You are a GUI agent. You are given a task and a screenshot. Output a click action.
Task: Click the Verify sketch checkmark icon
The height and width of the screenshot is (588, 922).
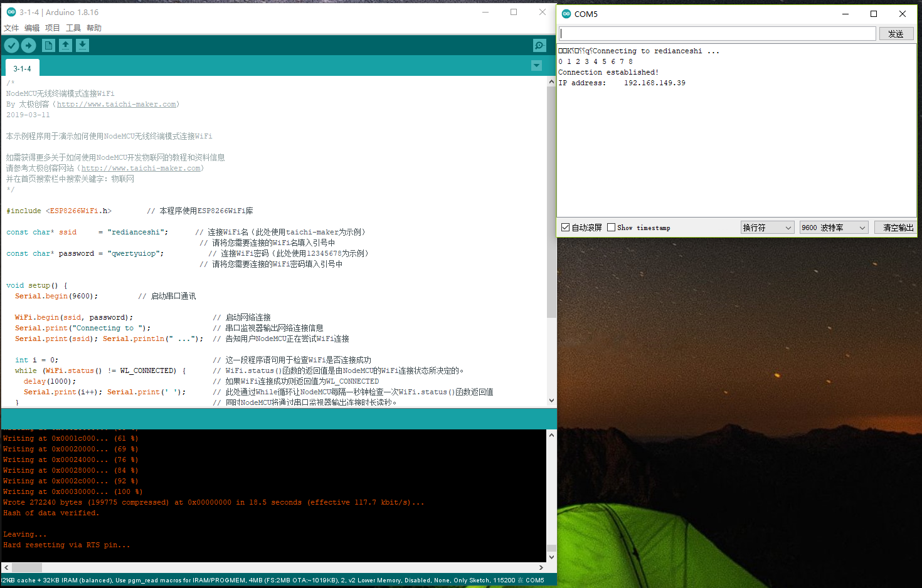coord(11,45)
